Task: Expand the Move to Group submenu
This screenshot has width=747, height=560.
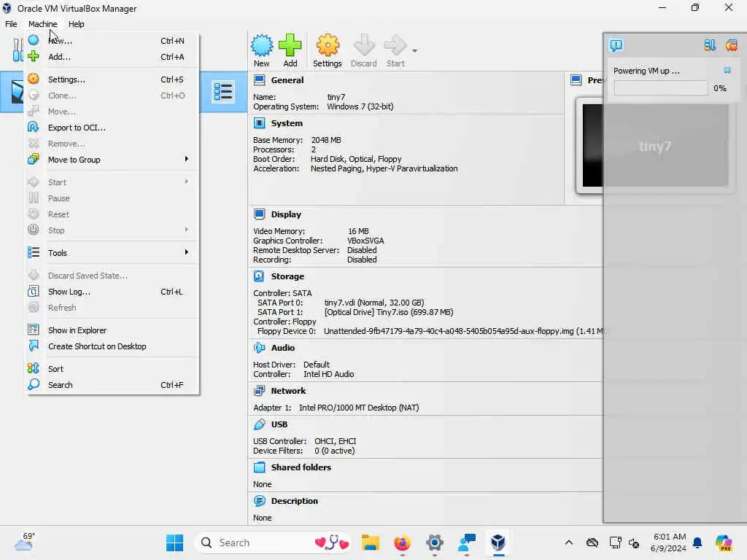Action: click(112, 160)
